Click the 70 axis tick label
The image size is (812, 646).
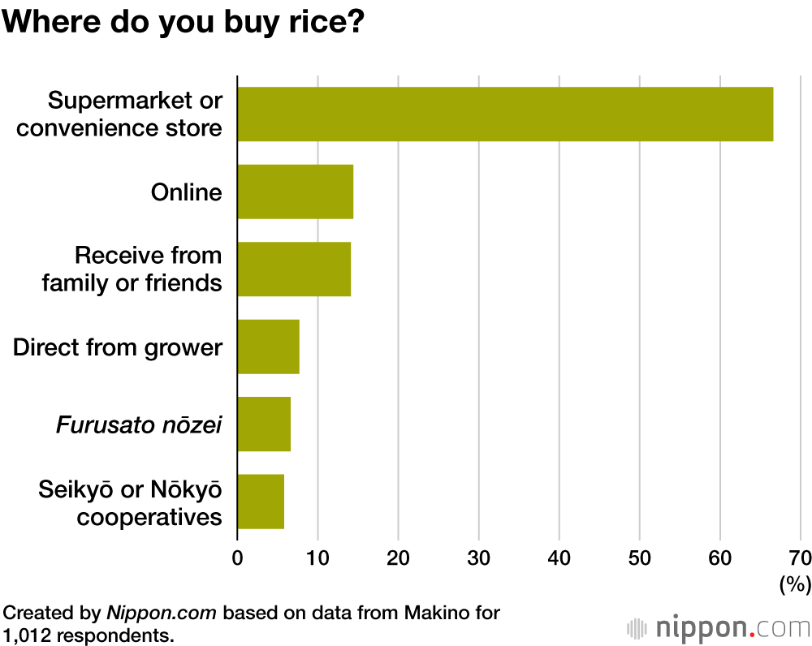click(801, 558)
